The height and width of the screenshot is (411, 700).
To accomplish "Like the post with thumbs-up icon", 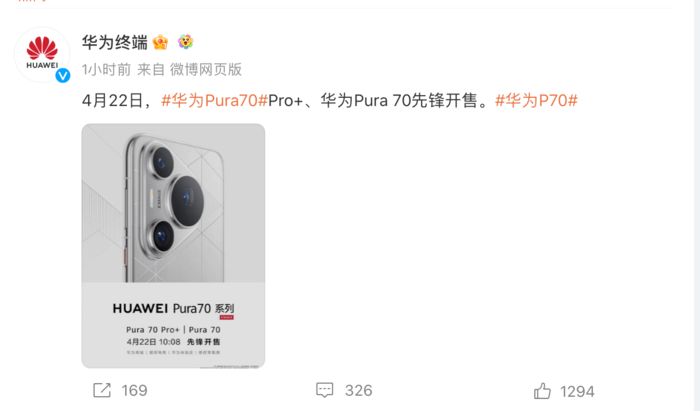I will pos(542,390).
